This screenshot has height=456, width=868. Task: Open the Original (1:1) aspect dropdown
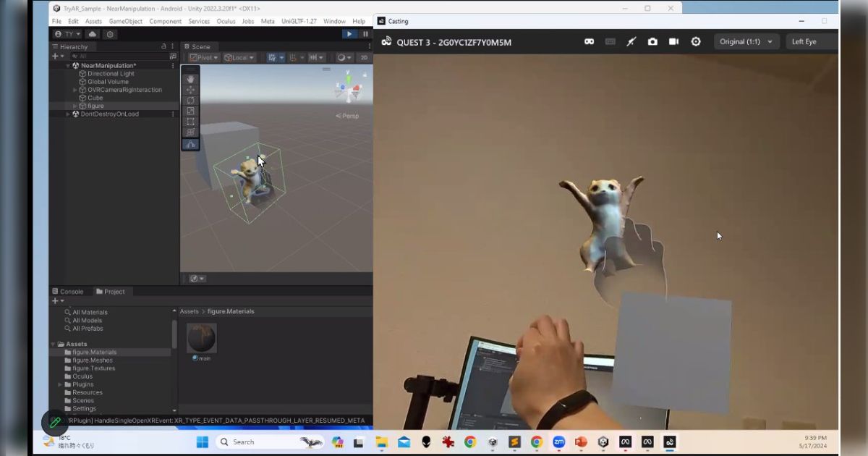pos(746,42)
